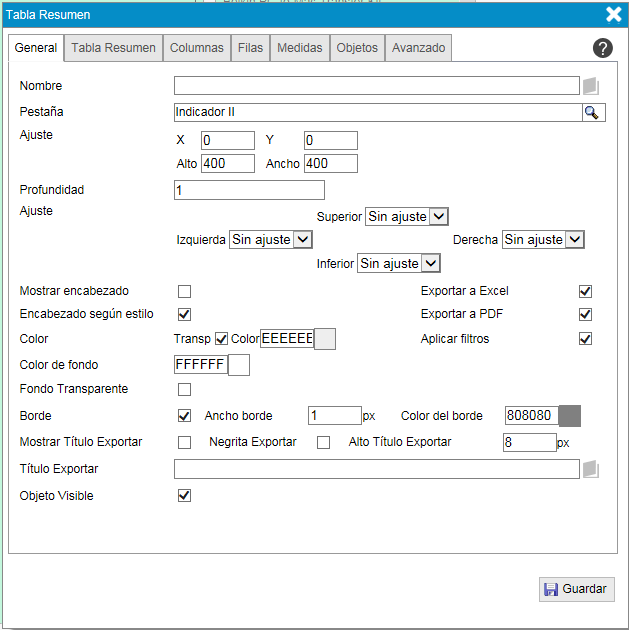629x630 pixels.
Task: Close the Tabla Resumen dialog
Action: pos(614,14)
